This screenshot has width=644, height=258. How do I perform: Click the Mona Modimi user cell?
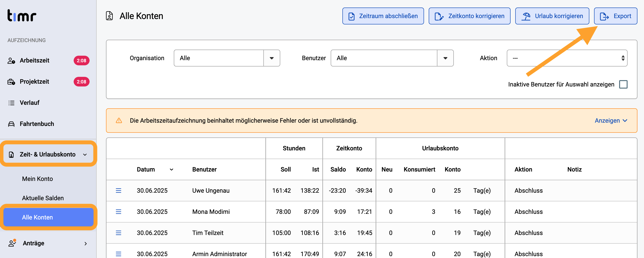[x=211, y=212]
